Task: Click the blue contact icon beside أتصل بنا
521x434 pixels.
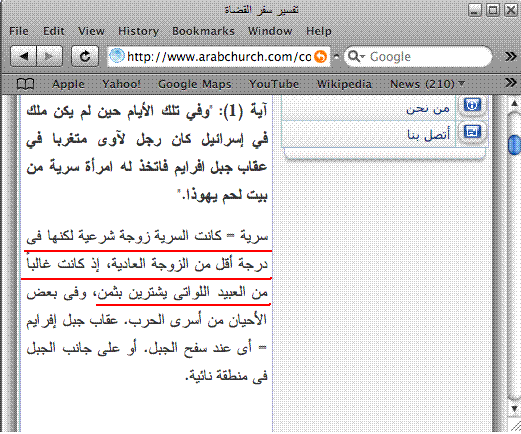Action: (x=472, y=132)
